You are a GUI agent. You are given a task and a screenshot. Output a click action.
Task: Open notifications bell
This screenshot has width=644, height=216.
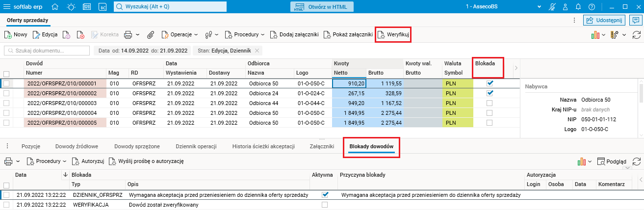pos(579,7)
